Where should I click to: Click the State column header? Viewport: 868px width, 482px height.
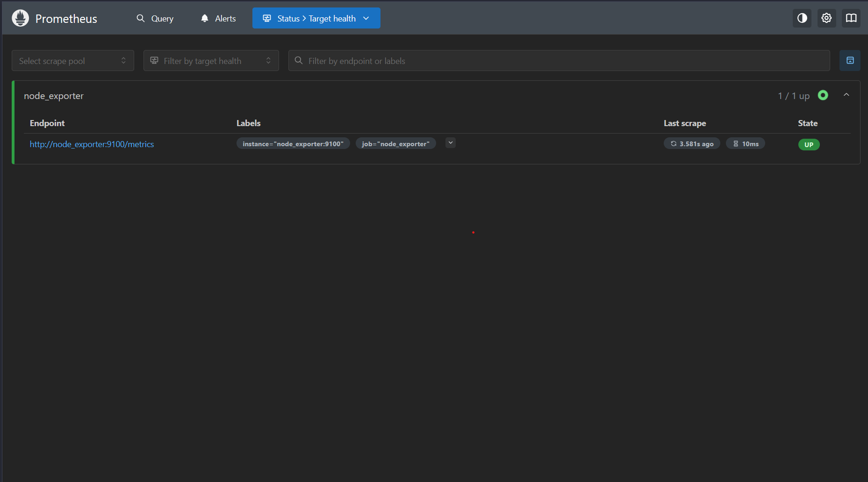(808, 123)
